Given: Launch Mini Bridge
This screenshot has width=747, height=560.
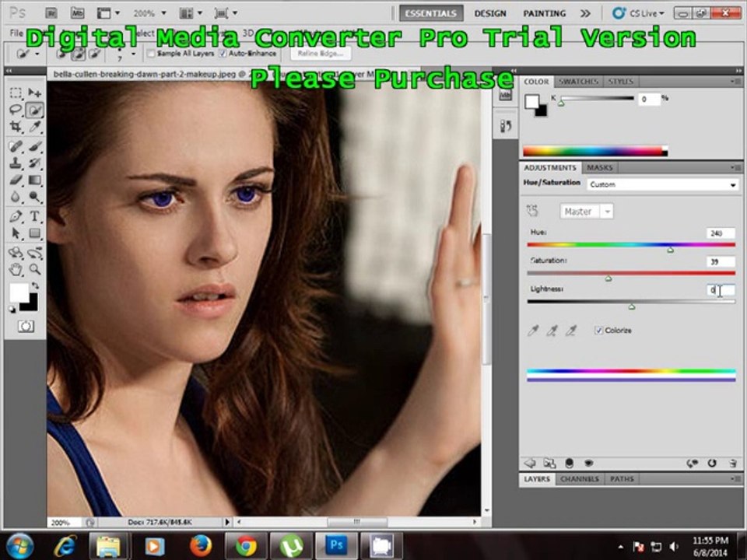Looking at the screenshot, I should pyautogui.click(x=77, y=13).
